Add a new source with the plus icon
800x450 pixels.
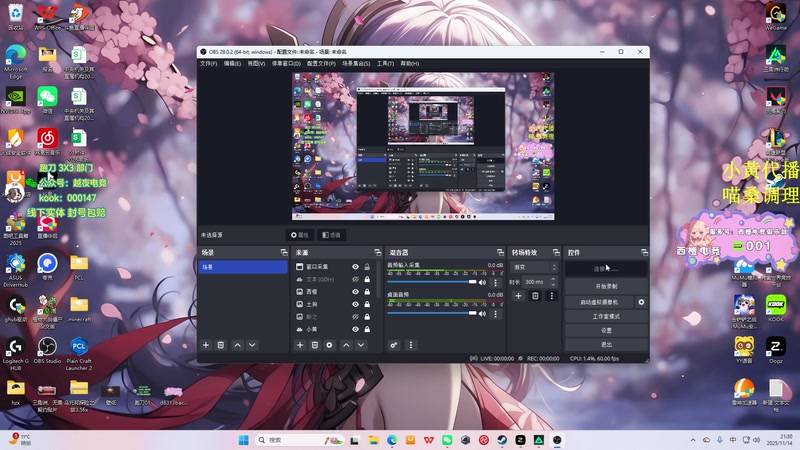click(300, 344)
